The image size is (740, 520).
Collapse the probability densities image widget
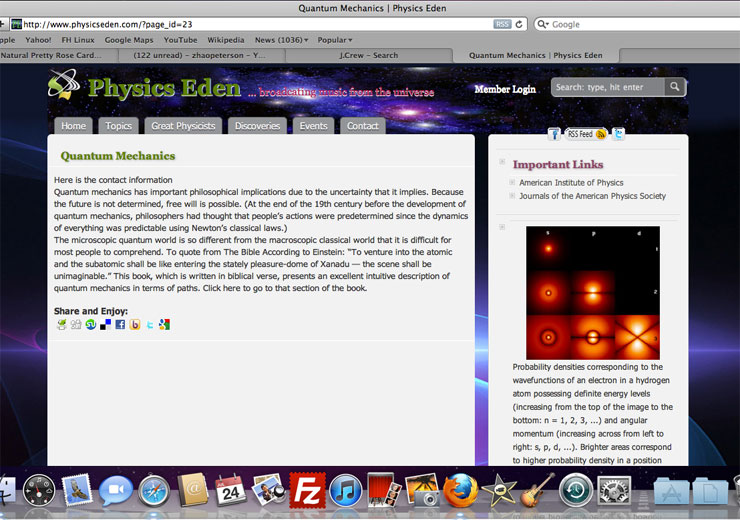(x=502, y=227)
